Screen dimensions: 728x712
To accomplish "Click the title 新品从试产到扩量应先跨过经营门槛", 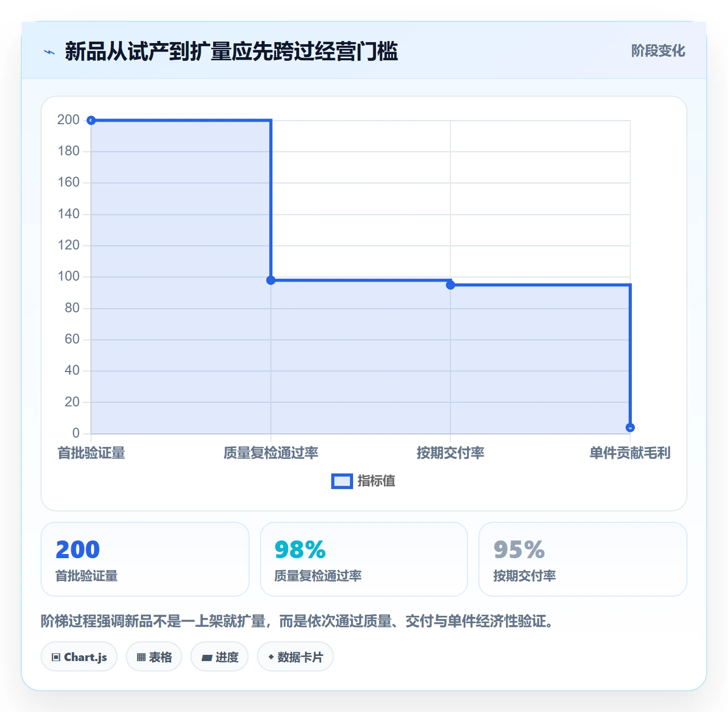I will (231, 51).
